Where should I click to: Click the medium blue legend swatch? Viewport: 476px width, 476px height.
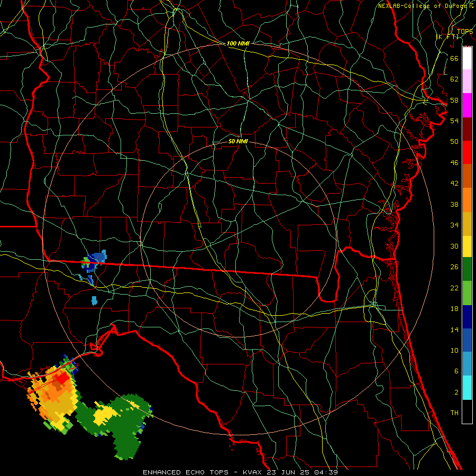pyautogui.click(x=467, y=340)
